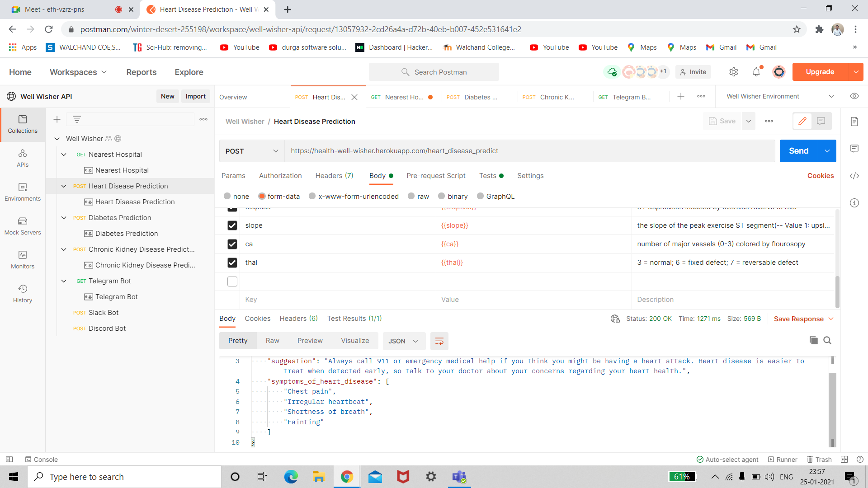Open the notifications bell icon
This screenshot has width=868, height=488.
(756, 72)
